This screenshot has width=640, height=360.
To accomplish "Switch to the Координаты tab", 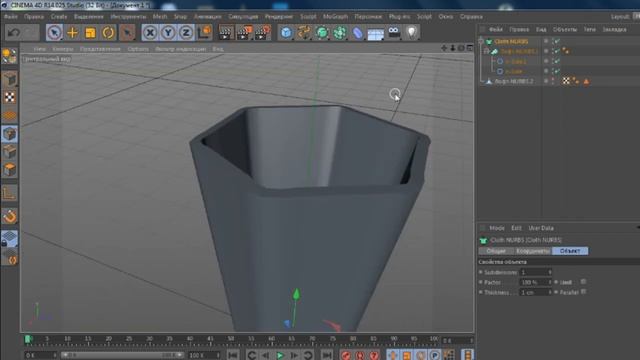I will [533, 251].
